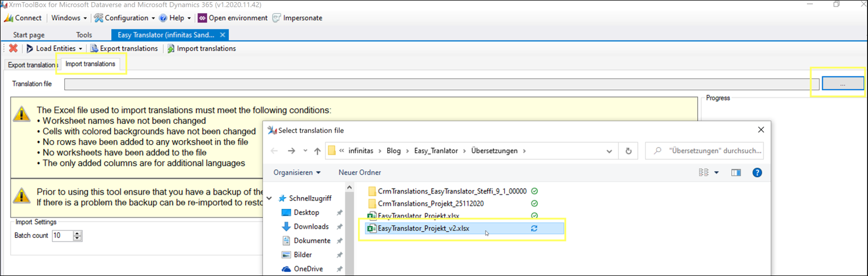
Task: Click pin icon next to Desktop
Action: pos(339,213)
